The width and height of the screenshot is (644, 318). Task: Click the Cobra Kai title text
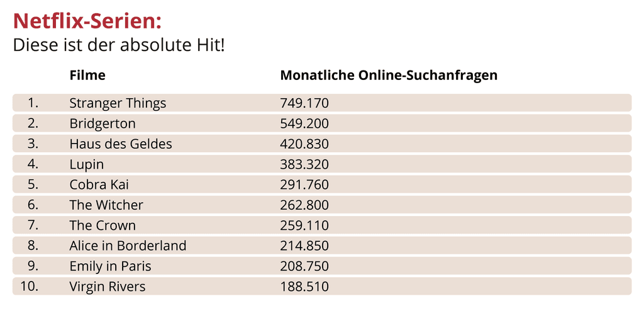click(99, 185)
